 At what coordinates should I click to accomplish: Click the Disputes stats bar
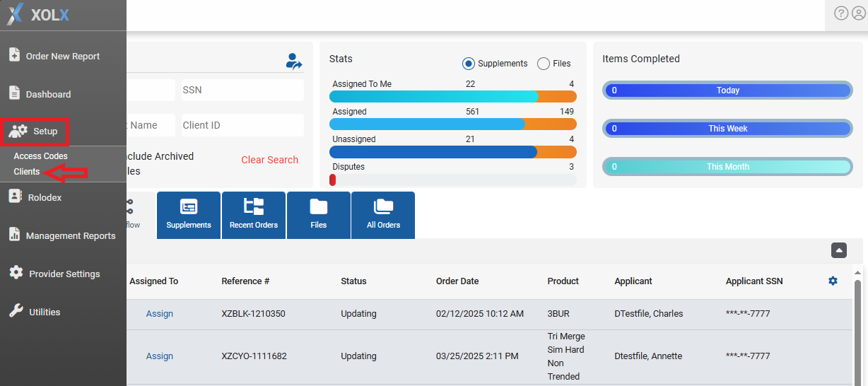click(x=453, y=180)
